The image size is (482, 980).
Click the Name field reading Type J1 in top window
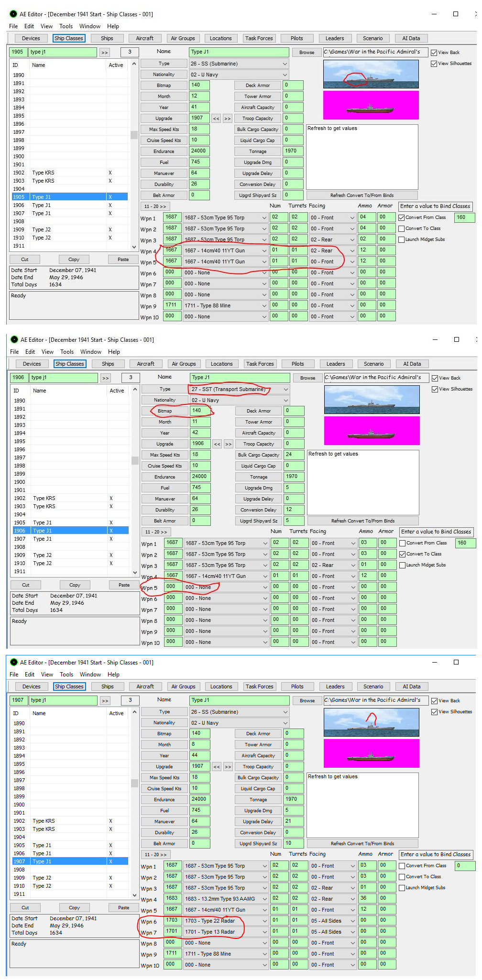point(239,52)
